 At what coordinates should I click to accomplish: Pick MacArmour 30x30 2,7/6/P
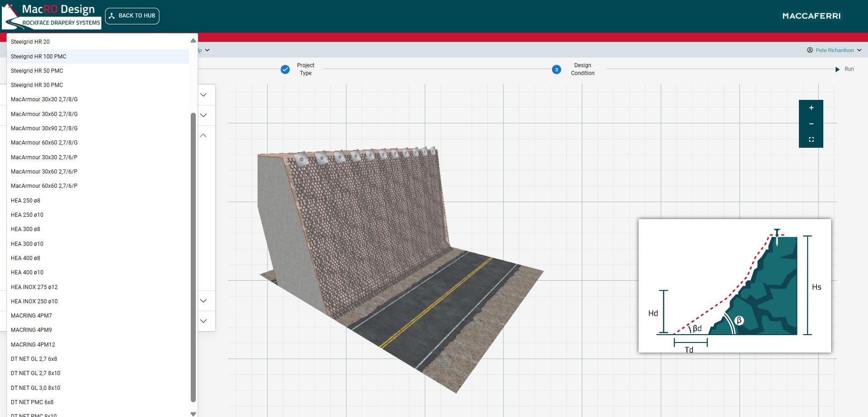tap(98, 157)
